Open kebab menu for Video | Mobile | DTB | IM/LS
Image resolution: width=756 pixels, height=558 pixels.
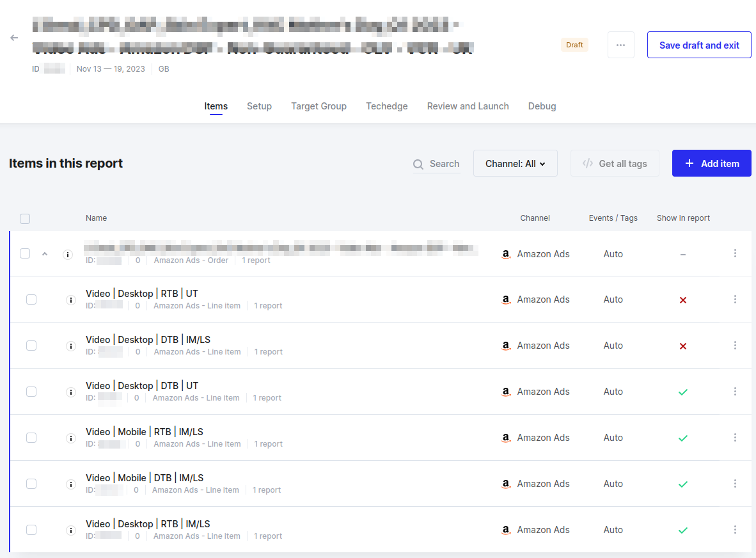click(735, 484)
